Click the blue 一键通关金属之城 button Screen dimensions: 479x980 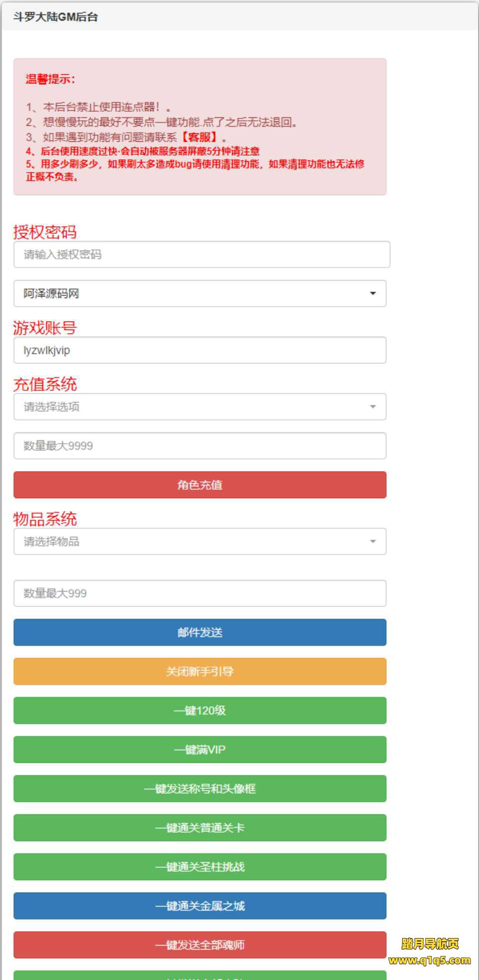[x=200, y=906]
